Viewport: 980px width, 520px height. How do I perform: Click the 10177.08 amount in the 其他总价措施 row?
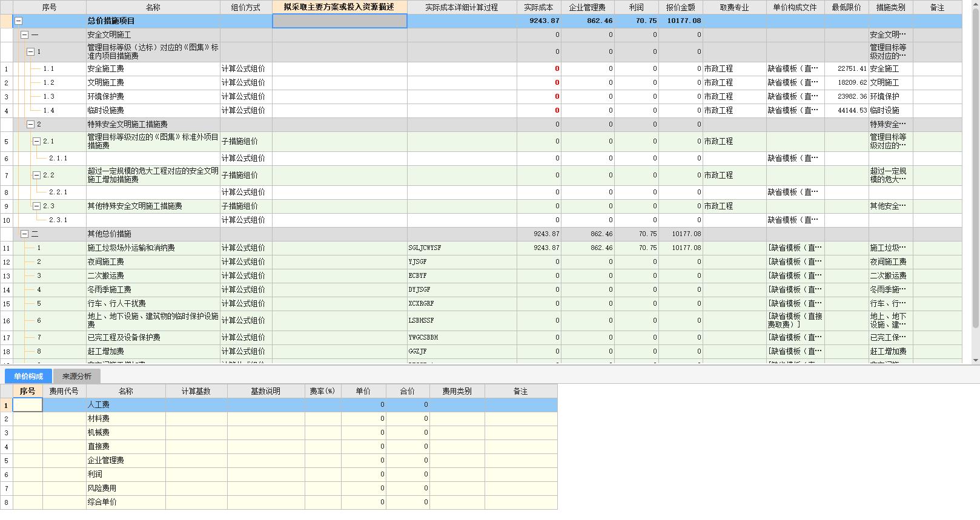(681, 234)
